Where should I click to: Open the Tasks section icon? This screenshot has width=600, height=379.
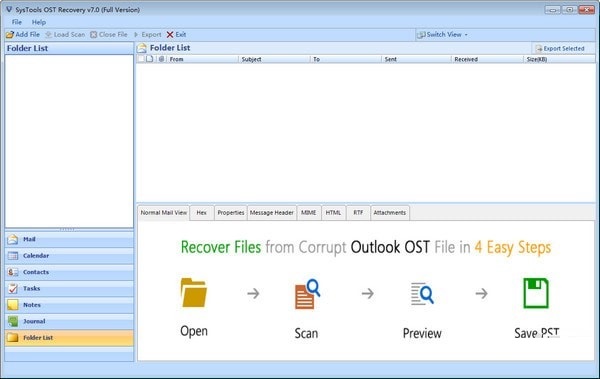(13, 289)
